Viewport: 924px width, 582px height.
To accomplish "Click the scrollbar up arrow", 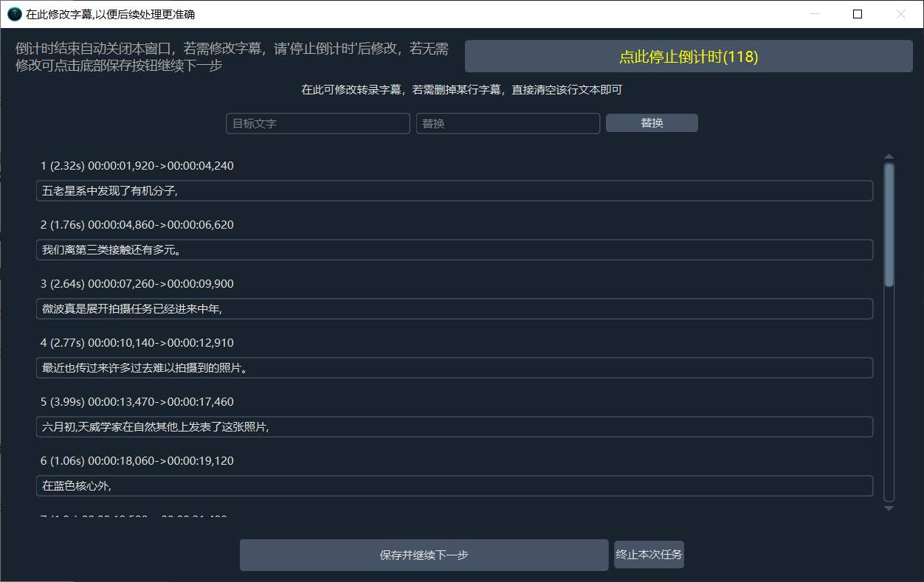I will coord(889,156).
